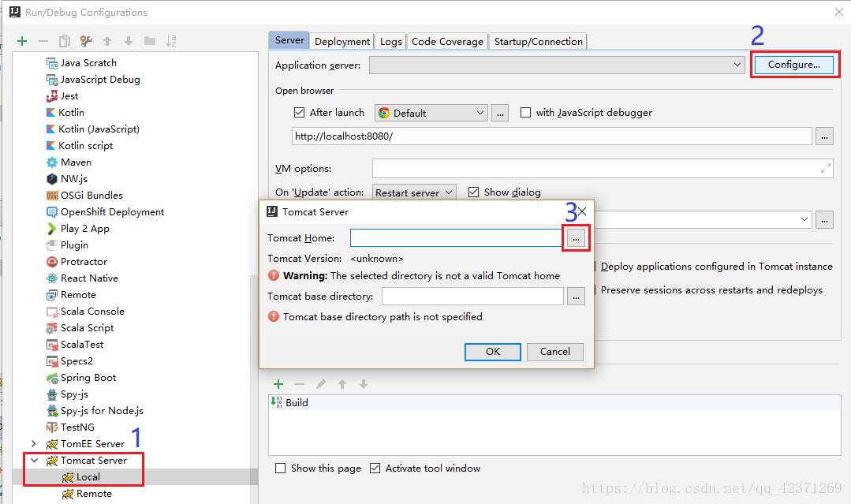The height and width of the screenshot is (504, 851).
Task: Open the On 'Update' action dropdown
Action: 414,192
